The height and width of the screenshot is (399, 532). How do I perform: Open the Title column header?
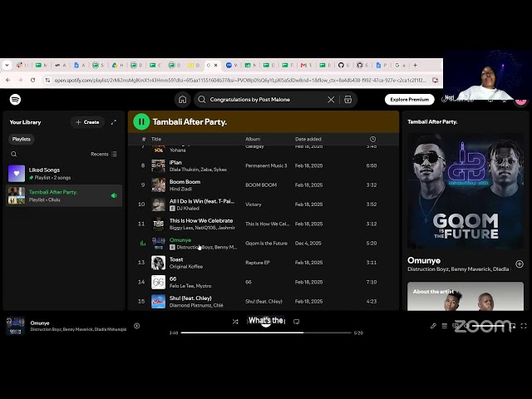tap(156, 139)
